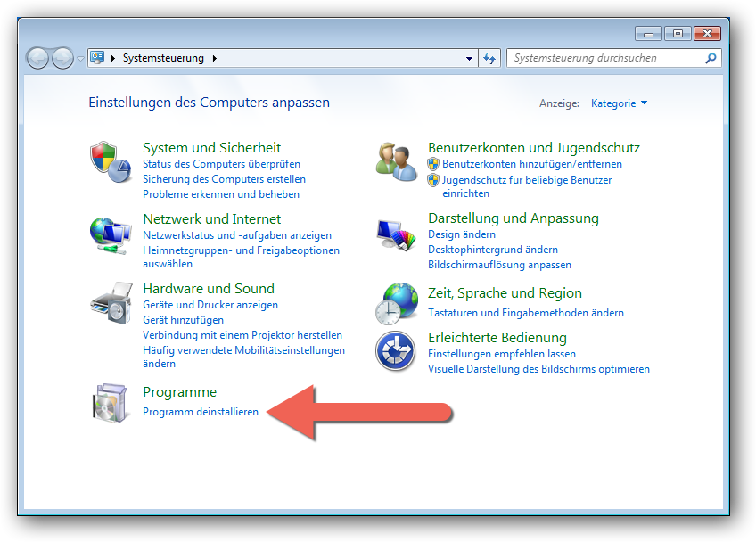756x542 pixels.
Task: Click Desktophintergrund ändern link
Action: pos(493,250)
